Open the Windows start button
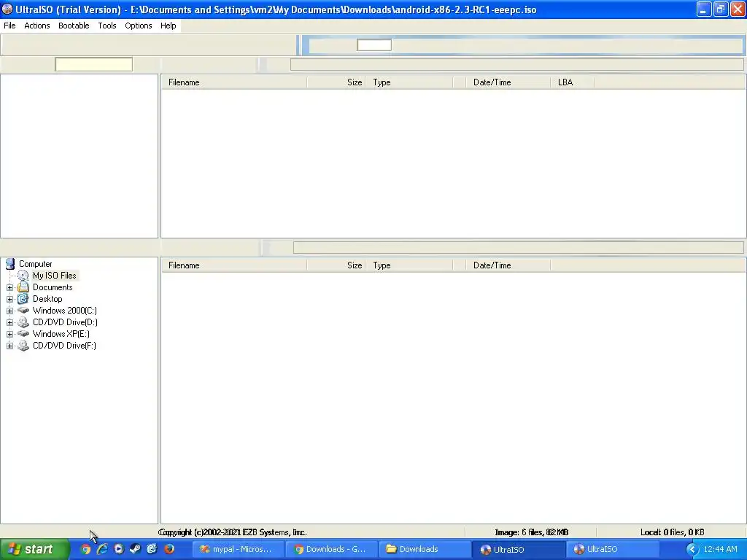The image size is (747, 560). [34, 549]
